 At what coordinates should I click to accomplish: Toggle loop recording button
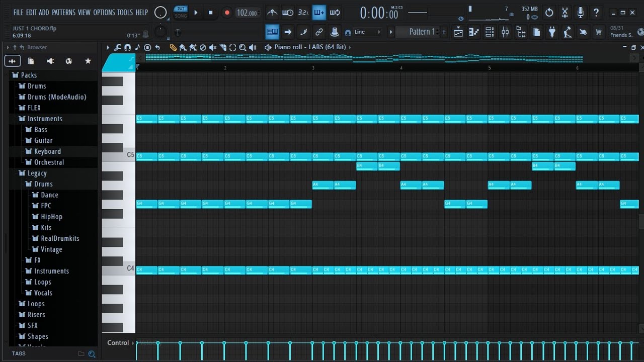coord(335,13)
